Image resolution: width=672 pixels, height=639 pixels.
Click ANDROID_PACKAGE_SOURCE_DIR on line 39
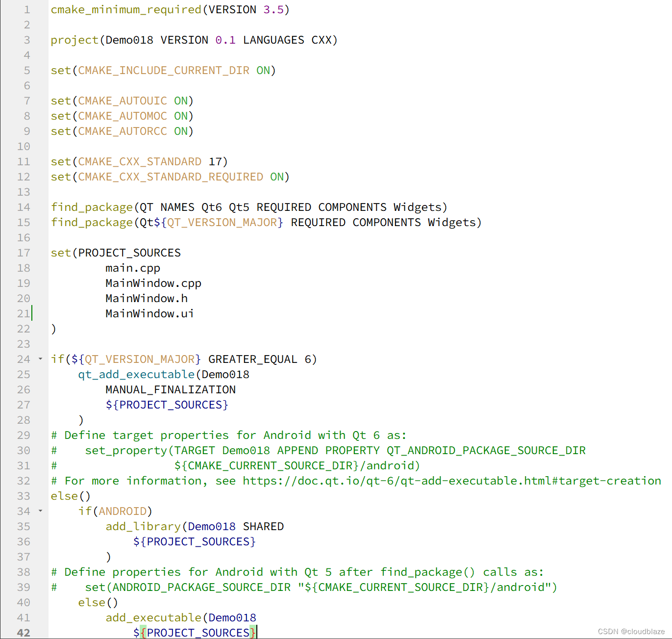pos(201,588)
